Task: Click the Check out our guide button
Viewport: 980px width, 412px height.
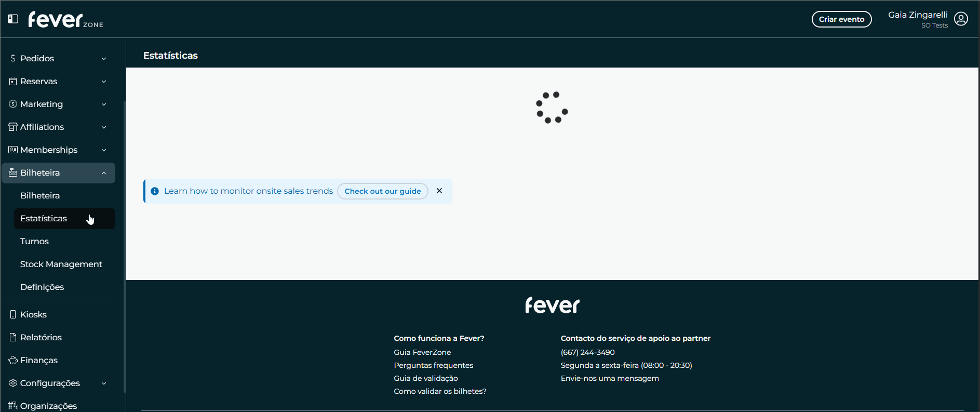Action: click(x=383, y=191)
